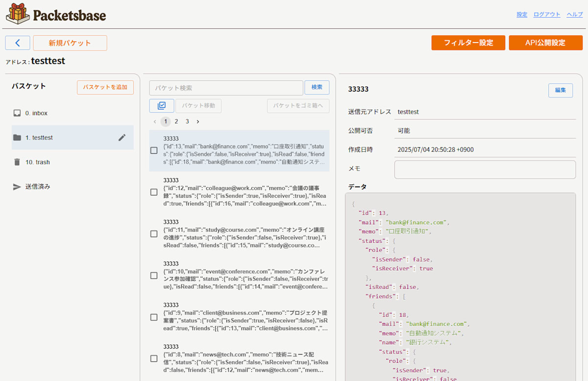Click the パケットをゴミ箱へ button
The width and height of the screenshot is (588, 381).
pos(298,106)
